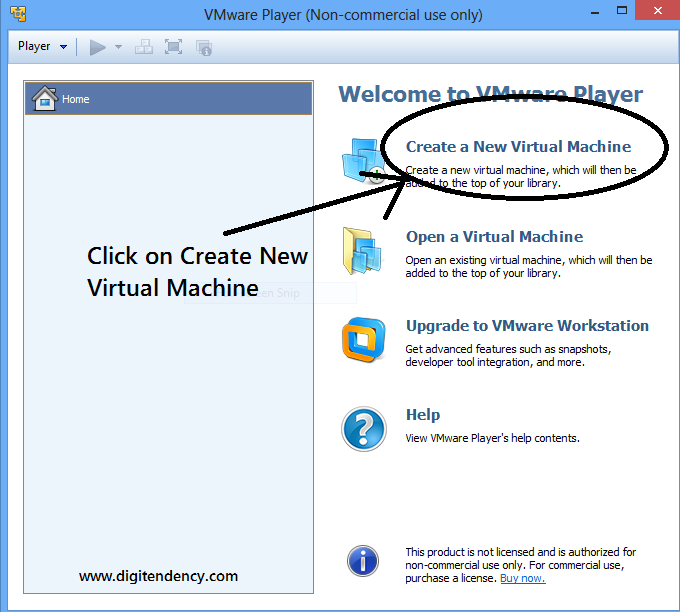The image size is (680, 612).
Task: Click the Create a New Virtual Machine heading
Action: [518, 147]
